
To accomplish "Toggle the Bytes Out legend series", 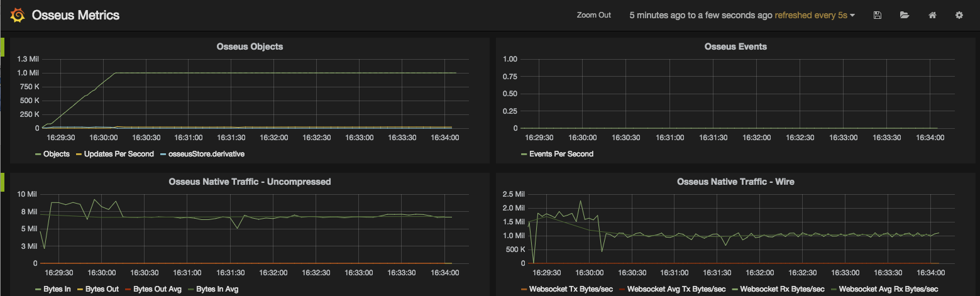I will click(x=102, y=289).
